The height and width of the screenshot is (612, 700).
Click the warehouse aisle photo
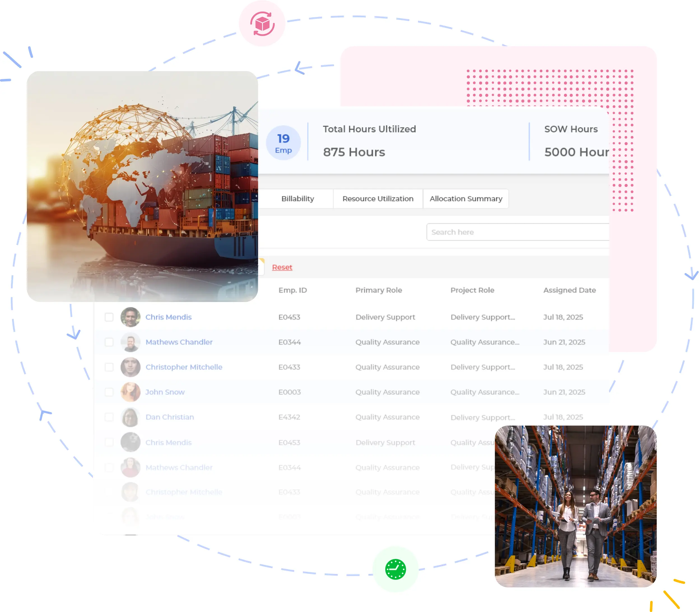(x=575, y=506)
